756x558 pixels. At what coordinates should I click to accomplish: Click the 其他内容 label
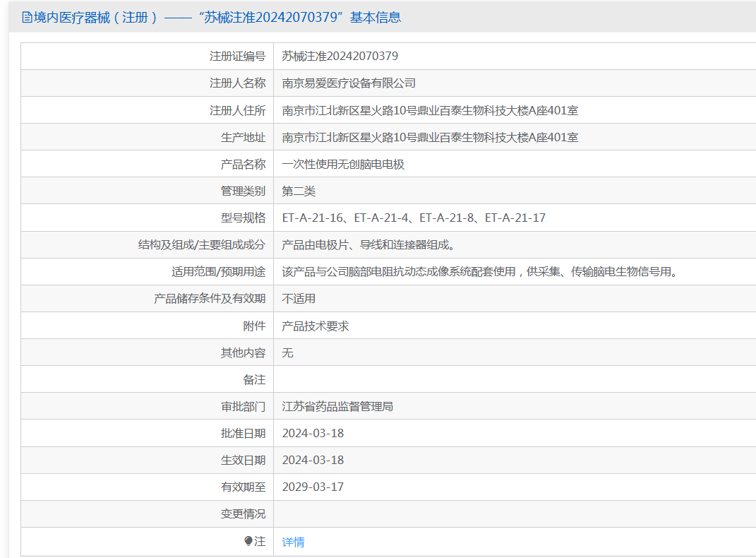pyautogui.click(x=243, y=353)
